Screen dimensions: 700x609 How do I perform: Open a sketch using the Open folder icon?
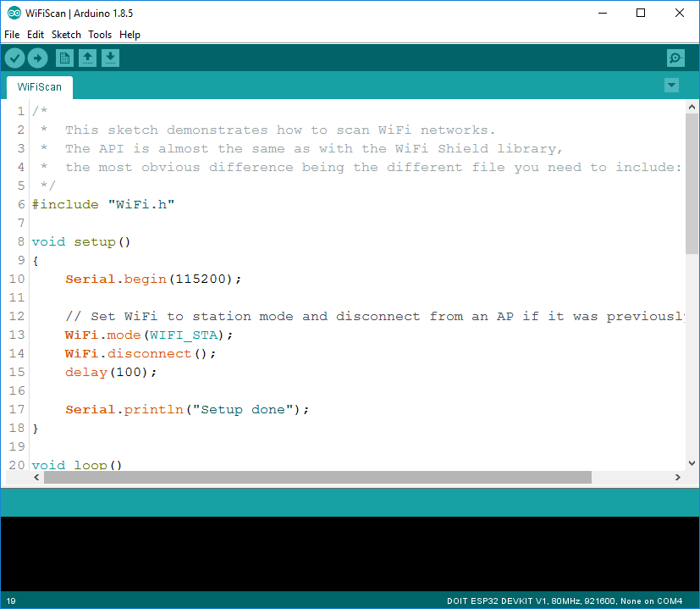(88, 58)
